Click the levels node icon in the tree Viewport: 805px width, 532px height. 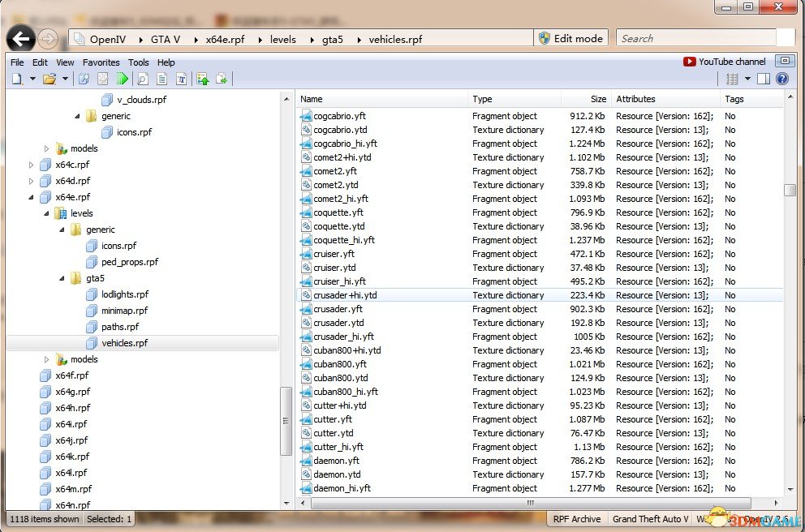(61, 213)
